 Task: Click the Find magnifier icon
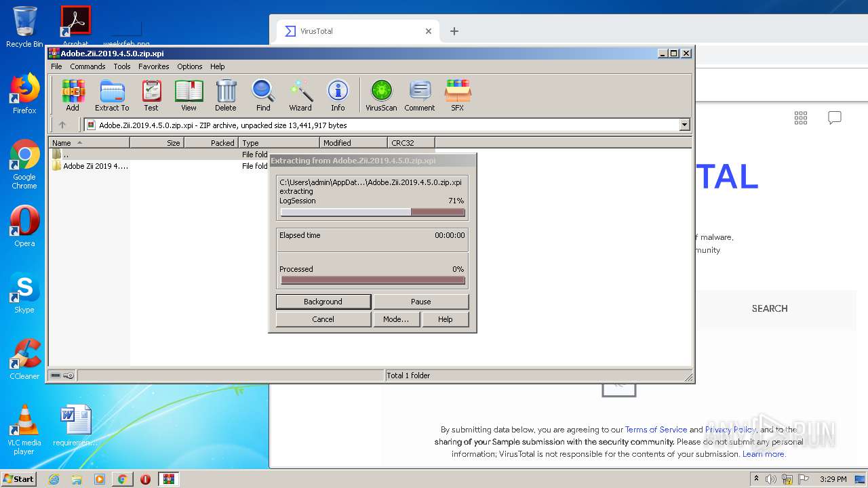[263, 95]
